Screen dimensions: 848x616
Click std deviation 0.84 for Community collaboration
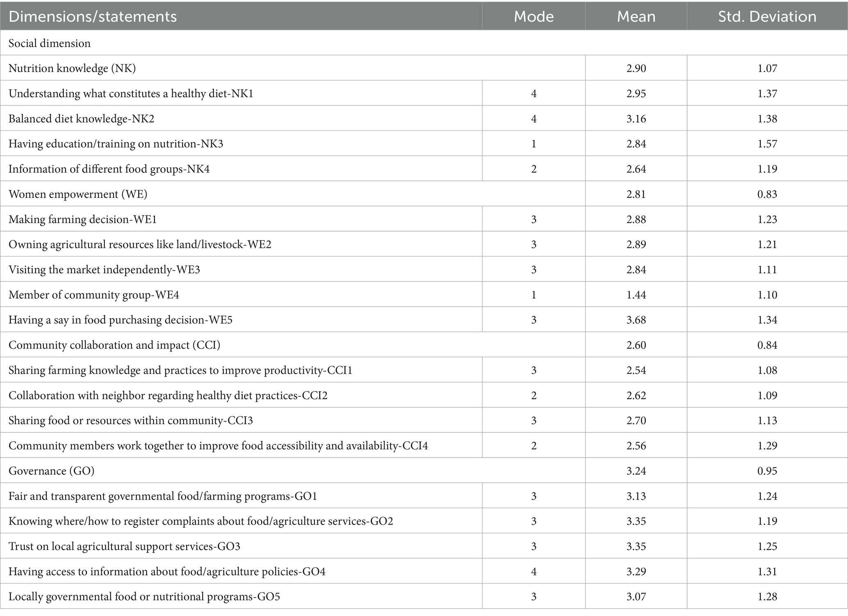[x=767, y=345]
